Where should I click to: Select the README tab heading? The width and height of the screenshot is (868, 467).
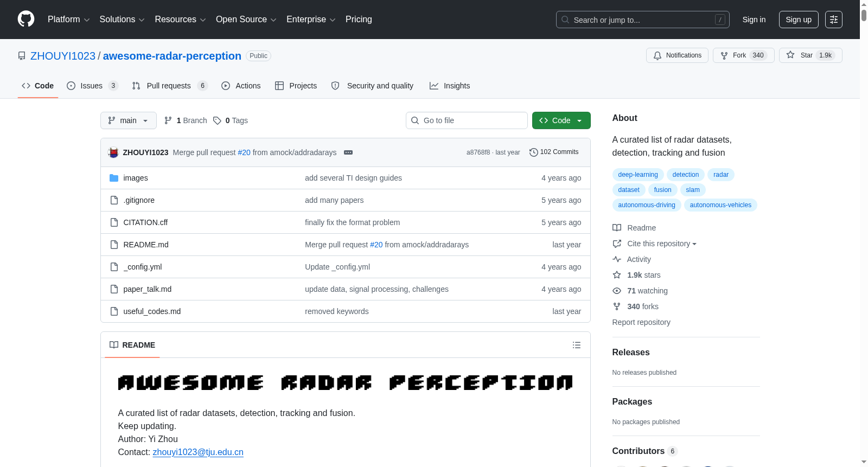132,345
